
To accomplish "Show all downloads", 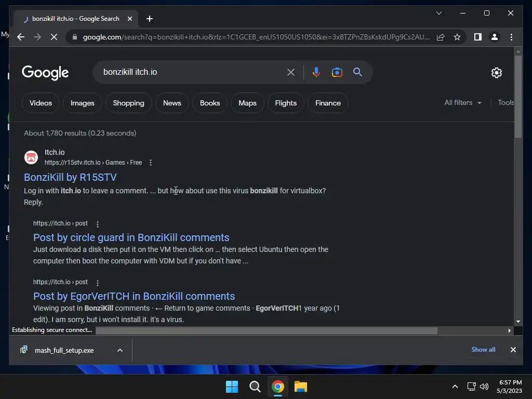I will click(x=483, y=350).
